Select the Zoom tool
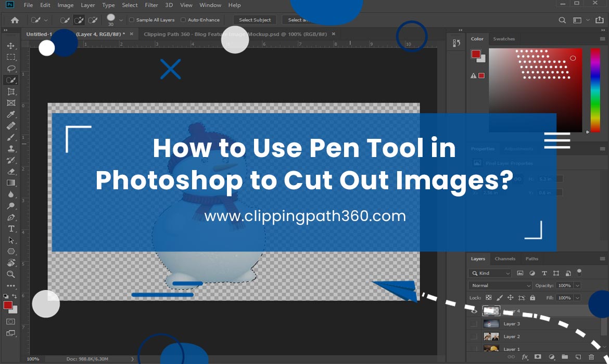609x364 pixels. pyautogui.click(x=11, y=275)
